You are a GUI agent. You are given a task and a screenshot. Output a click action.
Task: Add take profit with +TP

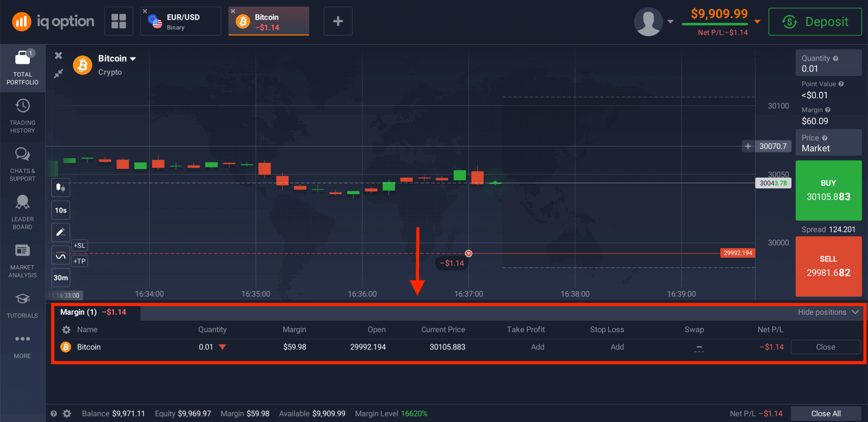click(80, 261)
